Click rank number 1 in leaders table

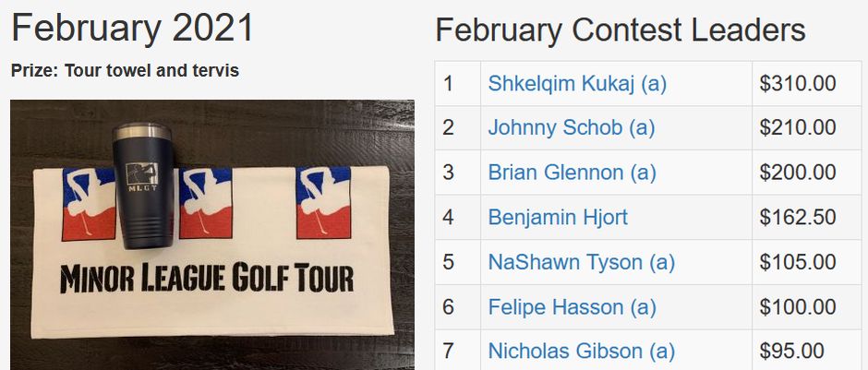(x=448, y=84)
